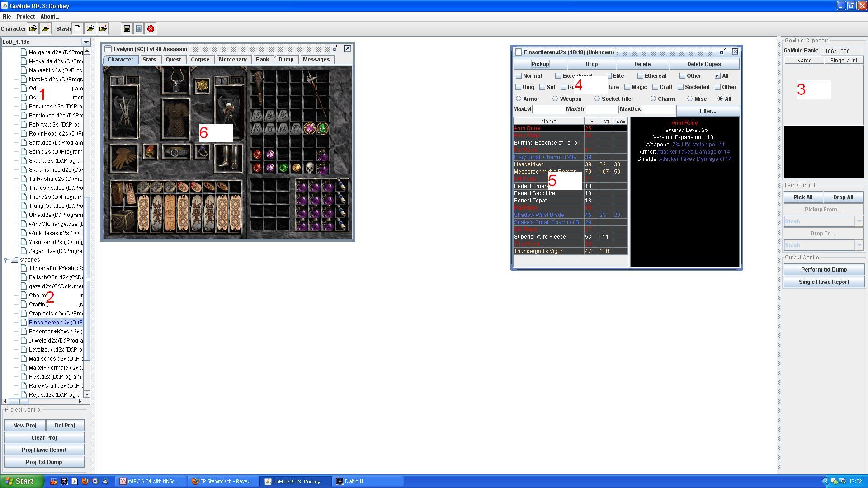Toggle the Craft quality checkbox
This screenshot has width=868, height=488.
[x=655, y=87]
